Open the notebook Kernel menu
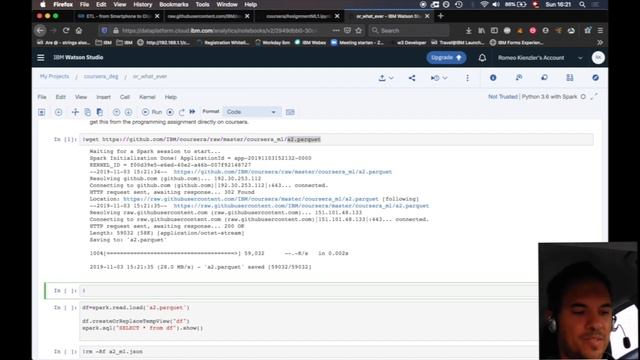 147,97
